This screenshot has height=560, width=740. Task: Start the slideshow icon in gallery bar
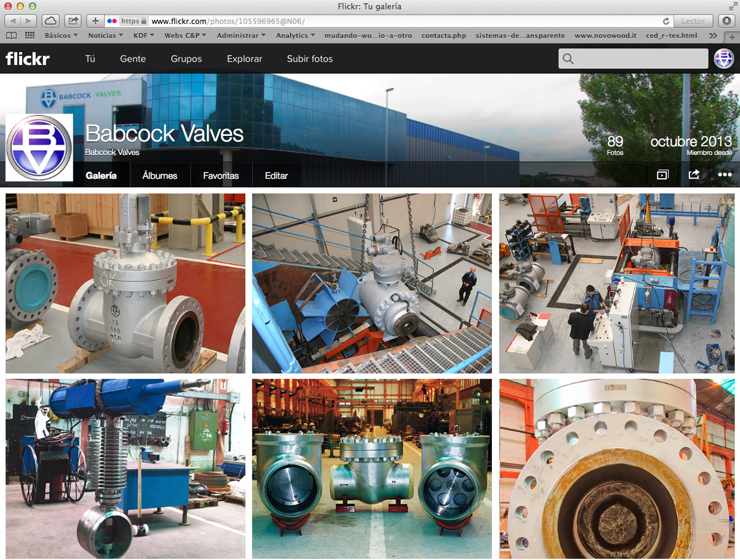coord(662,175)
